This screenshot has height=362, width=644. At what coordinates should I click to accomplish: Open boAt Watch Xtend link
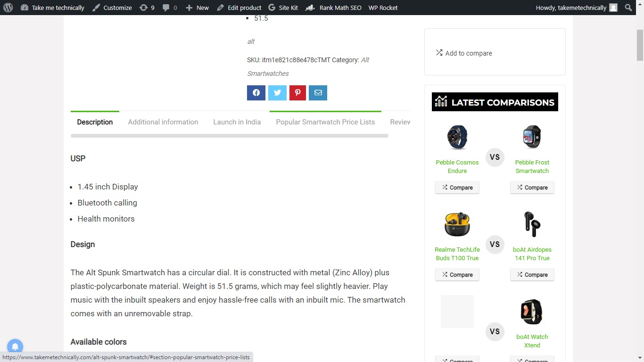pos(532,341)
